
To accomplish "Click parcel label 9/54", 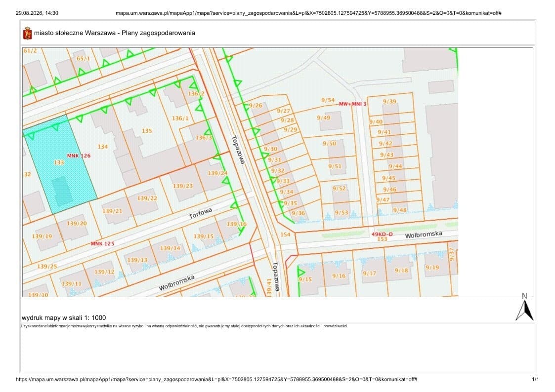I will coord(328,100).
